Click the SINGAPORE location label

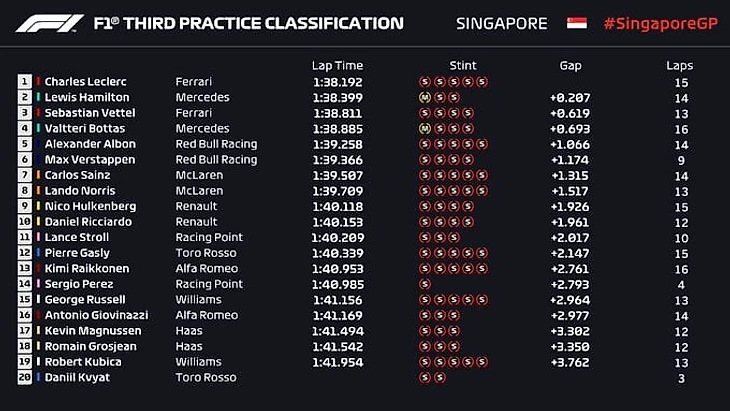coord(502,23)
